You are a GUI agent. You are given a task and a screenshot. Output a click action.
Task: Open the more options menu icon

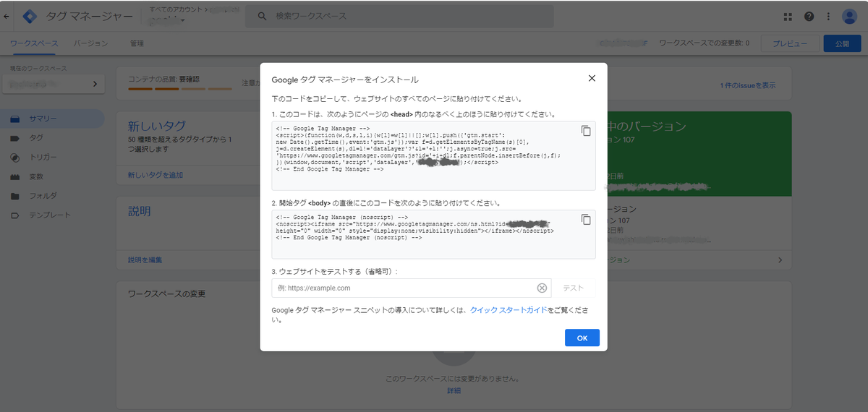[x=828, y=16]
